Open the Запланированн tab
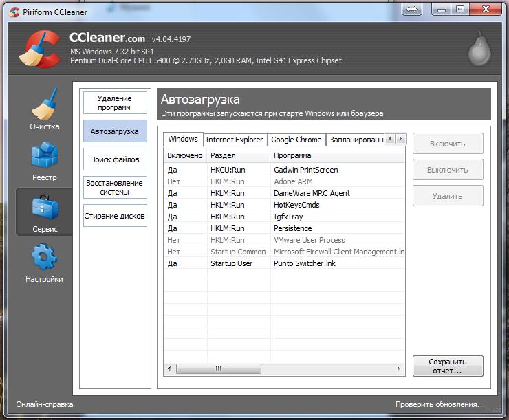Viewport: 509px width, 420px height. point(356,140)
